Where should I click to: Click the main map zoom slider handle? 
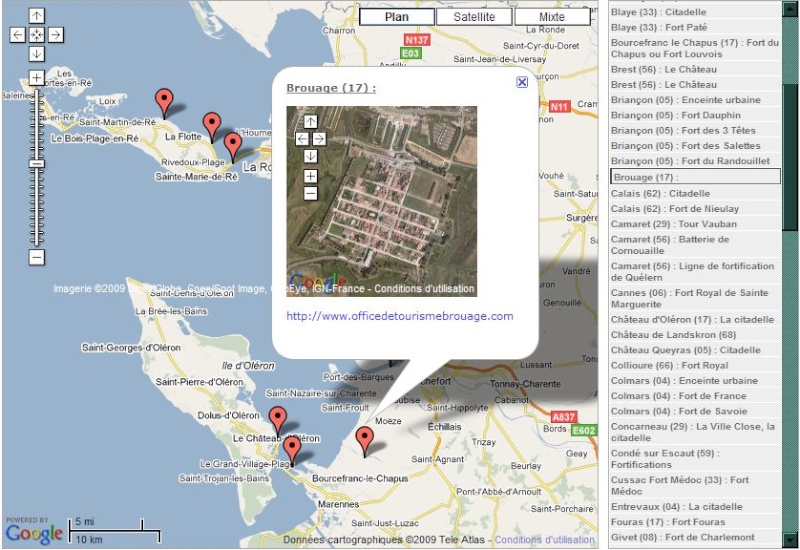coord(36,164)
